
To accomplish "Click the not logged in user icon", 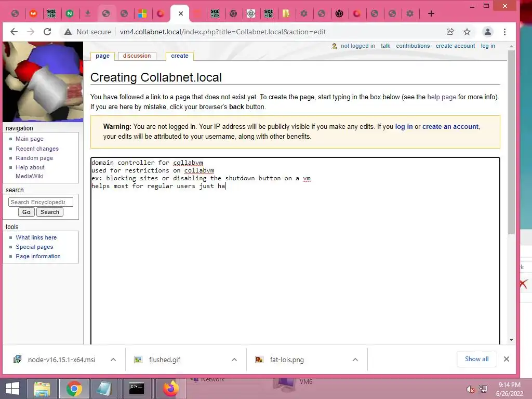I will pyautogui.click(x=334, y=46).
